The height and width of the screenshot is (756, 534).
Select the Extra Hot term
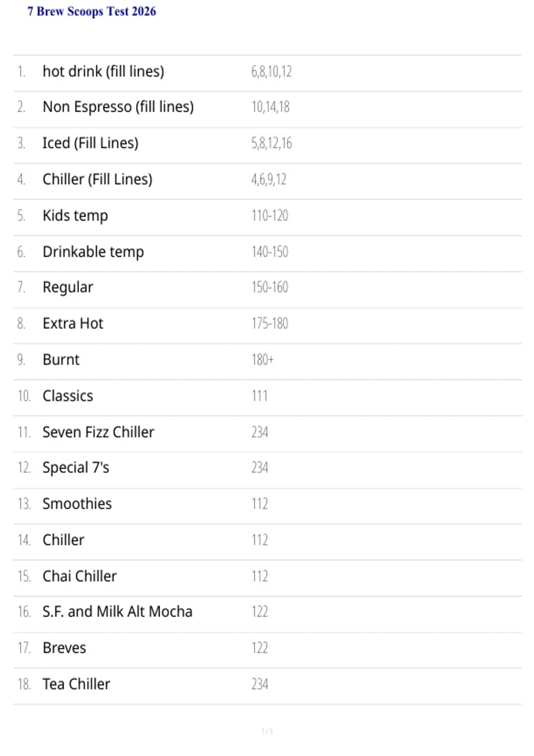pyautogui.click(x=73, y=323)
